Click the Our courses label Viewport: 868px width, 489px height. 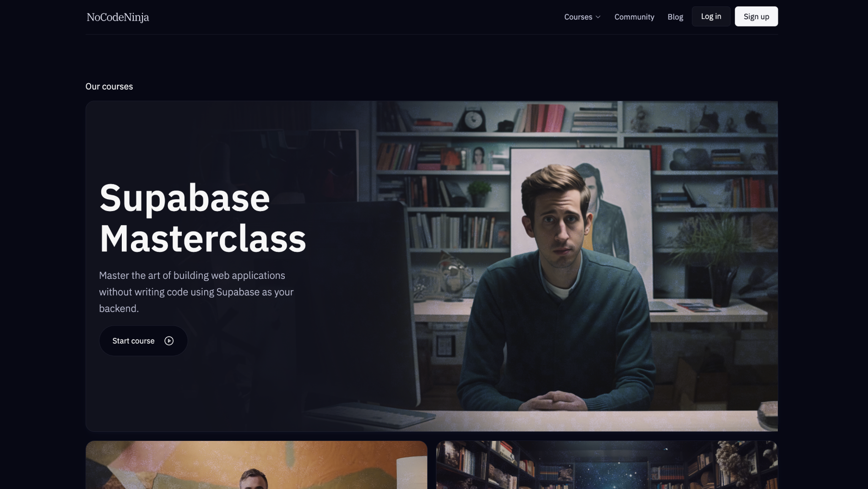click(109, 86)
